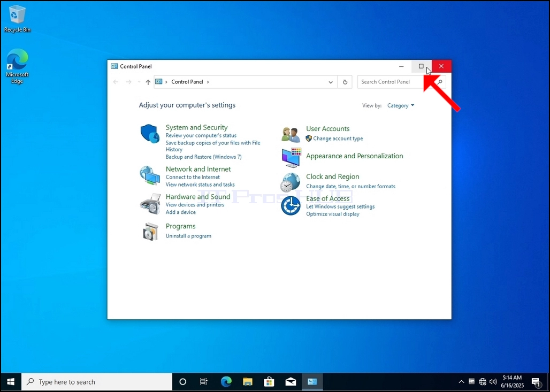Viewport: 550px width, 392px height.
Task: Expand the address bar history dropdown
Action: [x=331, y=82]
